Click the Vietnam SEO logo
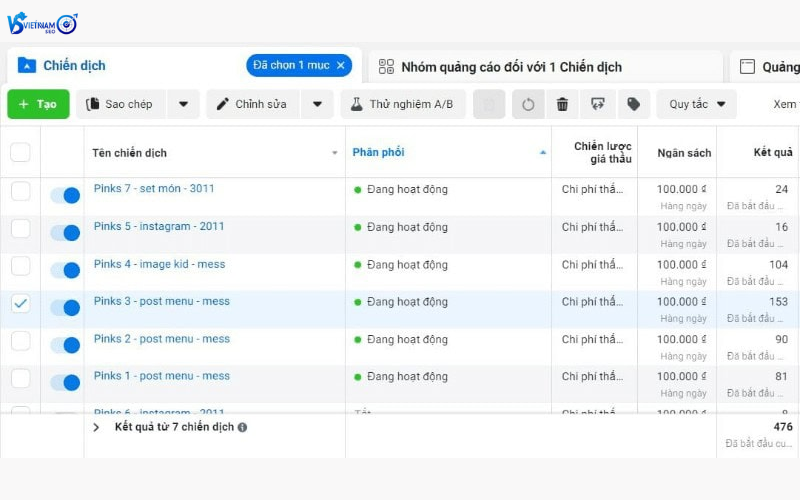The image size is (800, 500). click(42, 24)
